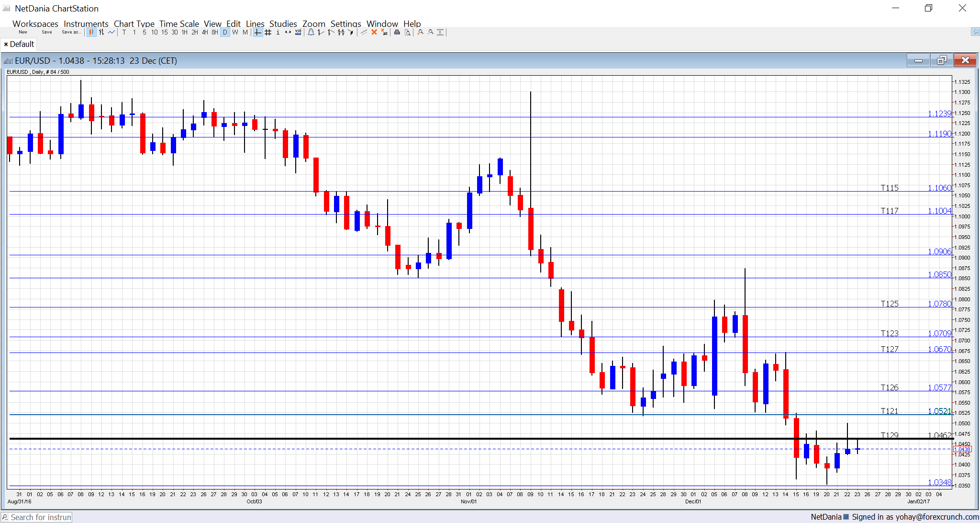Viewport: 980px width, 523px height.
Task: Enable the 1H hourly timeframe
Action: click(x=184, y=32)
